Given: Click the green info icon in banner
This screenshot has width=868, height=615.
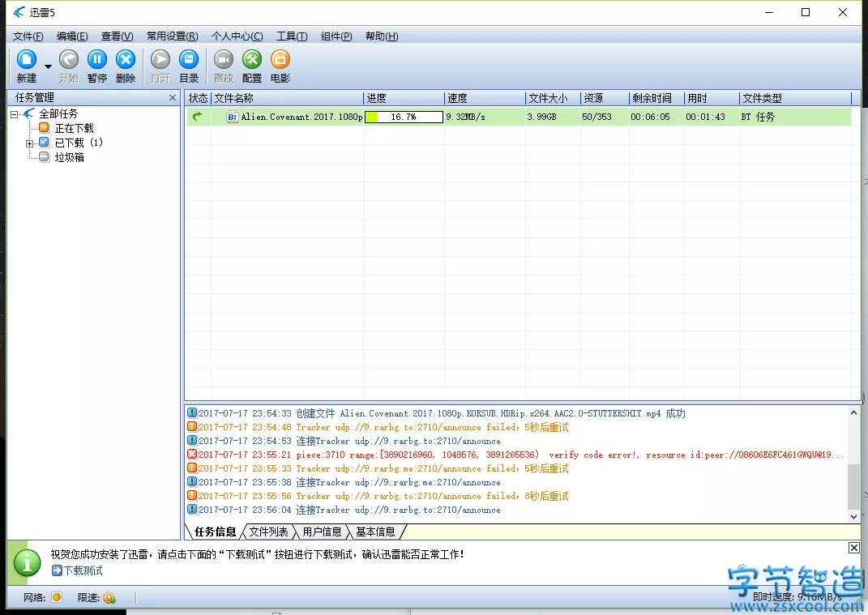Looking at the screenshot, I should [x=27, y=563].
